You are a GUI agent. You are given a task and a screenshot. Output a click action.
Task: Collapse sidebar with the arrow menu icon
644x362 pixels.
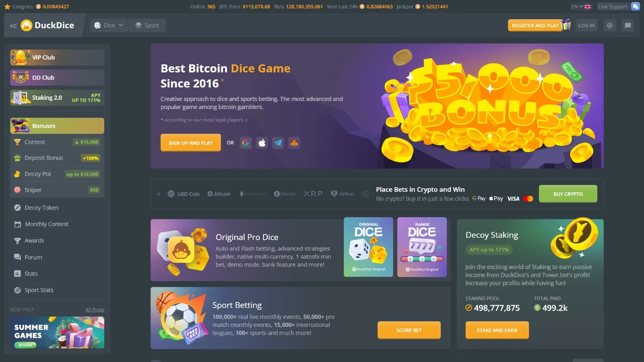13,26
